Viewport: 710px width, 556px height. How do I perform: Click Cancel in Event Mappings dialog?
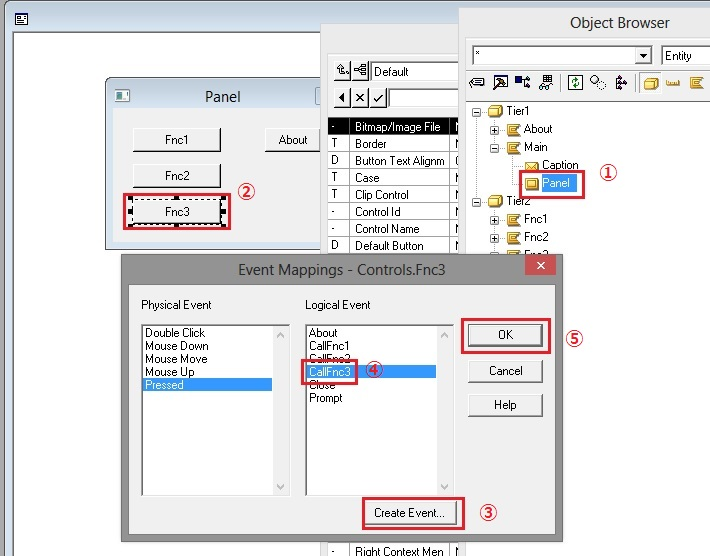(505, 371)
